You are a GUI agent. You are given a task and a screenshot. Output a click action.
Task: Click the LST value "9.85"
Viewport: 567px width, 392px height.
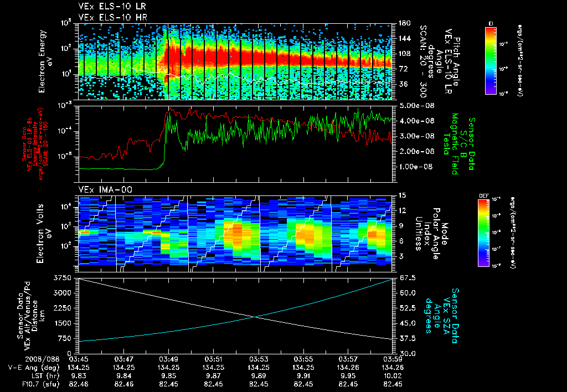tap(168, 376)
